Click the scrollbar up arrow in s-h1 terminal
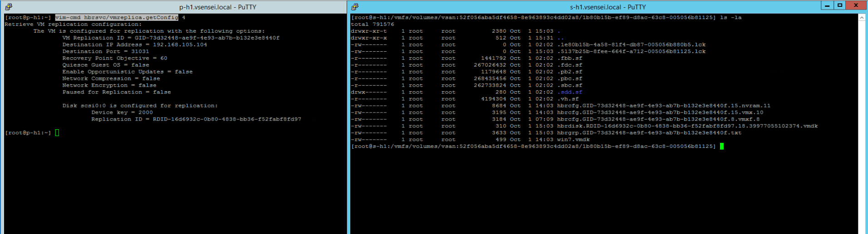 tap(862, 18)
